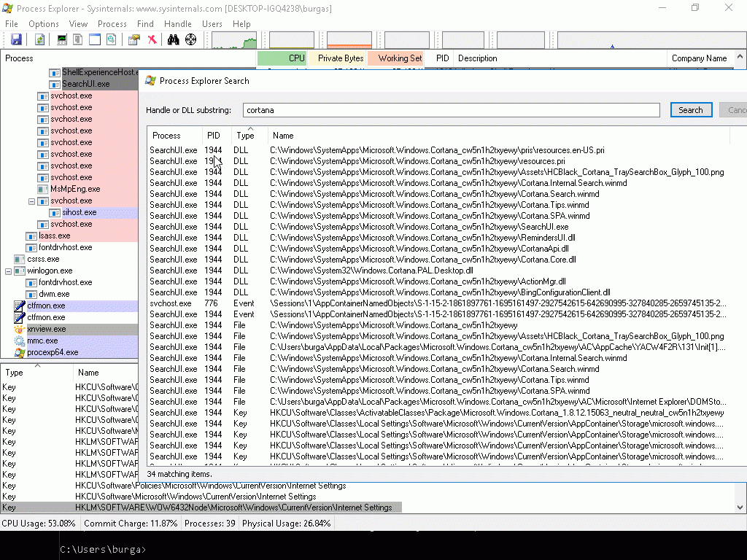Click the Process Explorer Search dialog icon
The width and height of the screenshot is (747, 560).
pos(150,80)
